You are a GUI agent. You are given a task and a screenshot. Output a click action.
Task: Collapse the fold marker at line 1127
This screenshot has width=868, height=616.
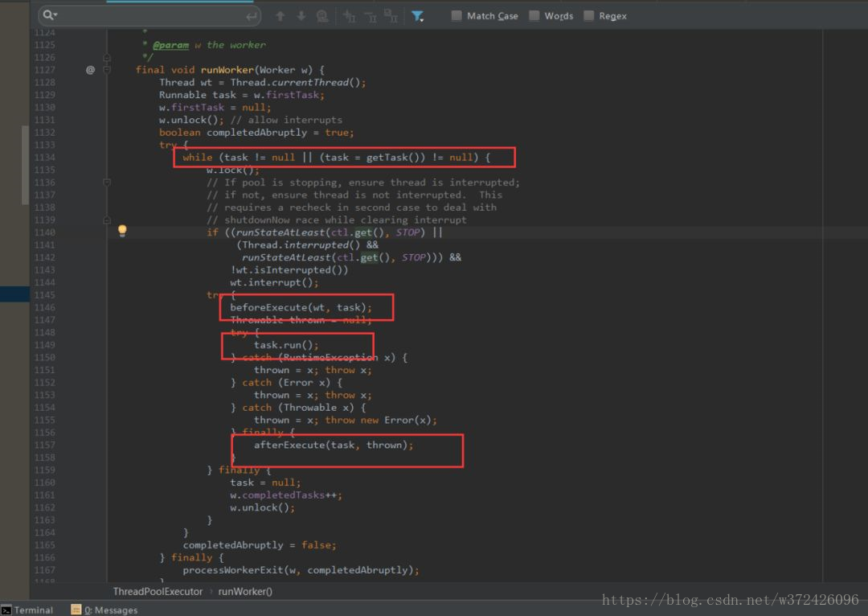tap(107, 70)
